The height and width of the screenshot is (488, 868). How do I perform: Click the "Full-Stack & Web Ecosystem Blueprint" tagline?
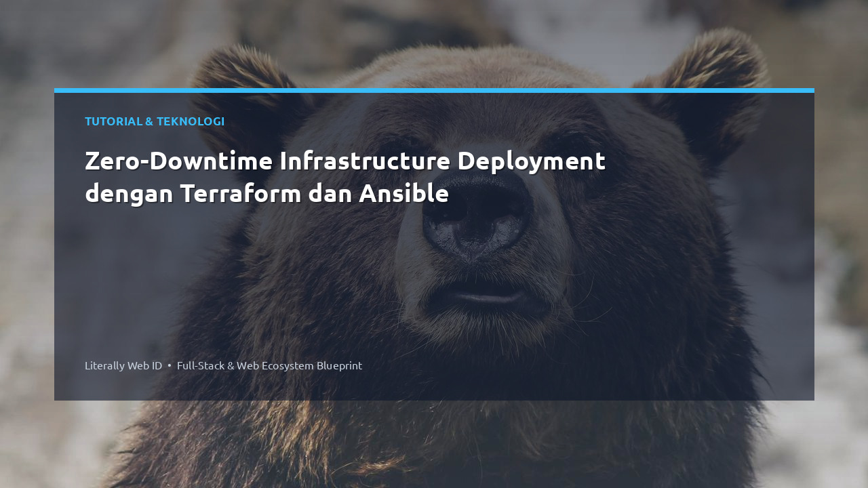[269, 365]
